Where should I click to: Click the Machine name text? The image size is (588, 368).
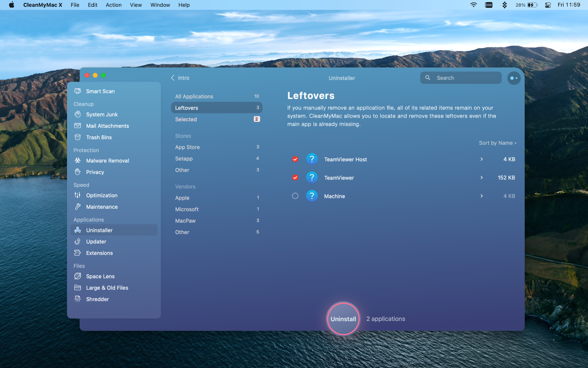tap(334, 196)
